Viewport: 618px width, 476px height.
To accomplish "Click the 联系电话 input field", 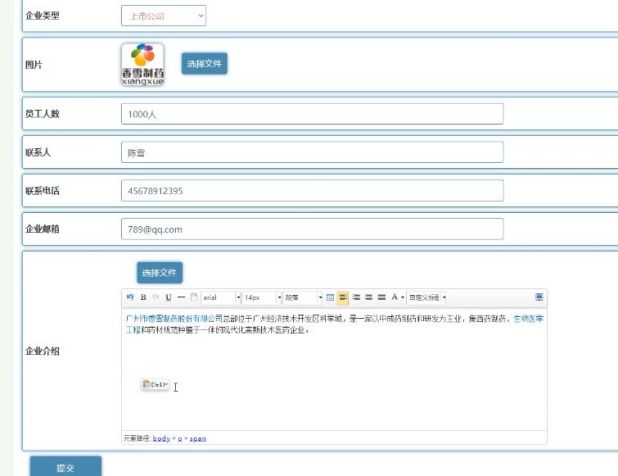I will point(312,191).
